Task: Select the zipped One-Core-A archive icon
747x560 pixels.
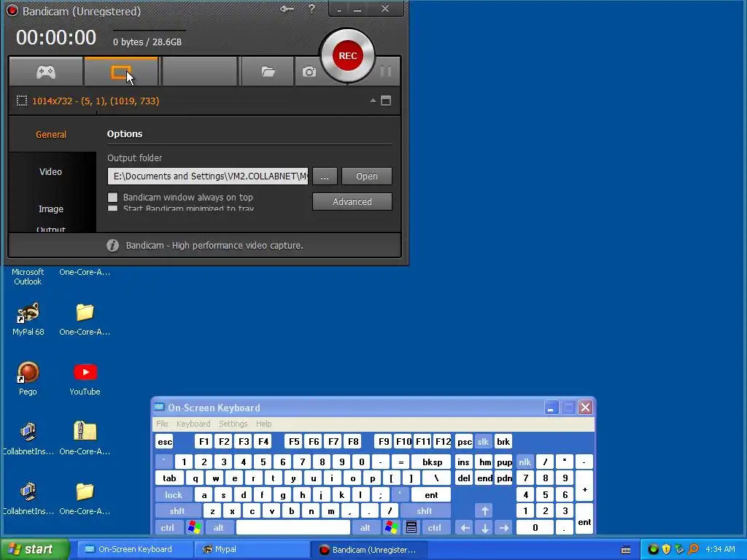Action: coord(85,431)
